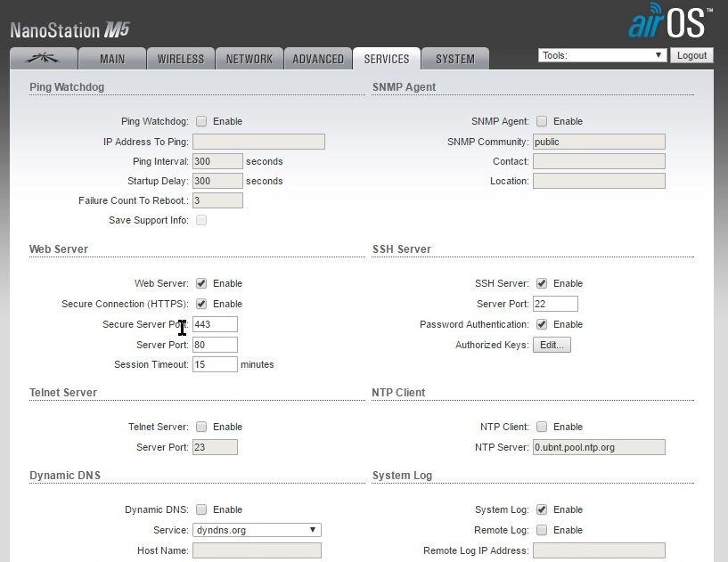The width and height of the screenshot is (728, 562).
Task: Toggle the Telnet Server enable checkbox
Action: (201, 427)
